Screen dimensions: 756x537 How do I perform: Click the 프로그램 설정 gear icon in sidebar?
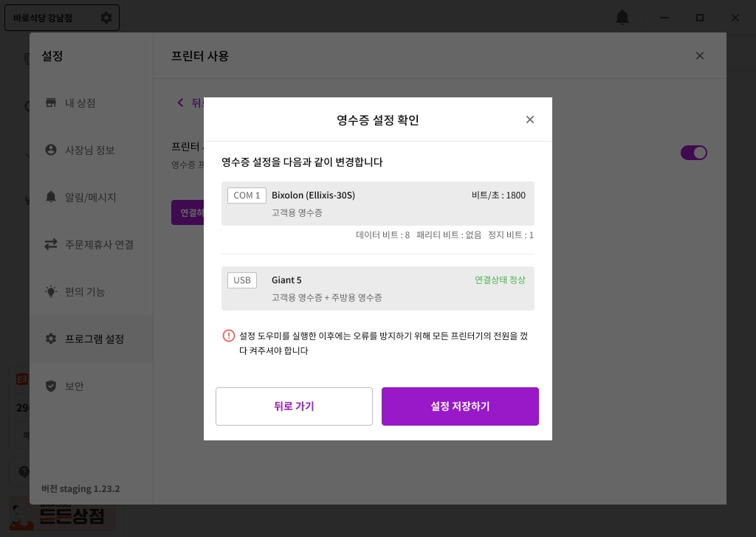(51, 339)
